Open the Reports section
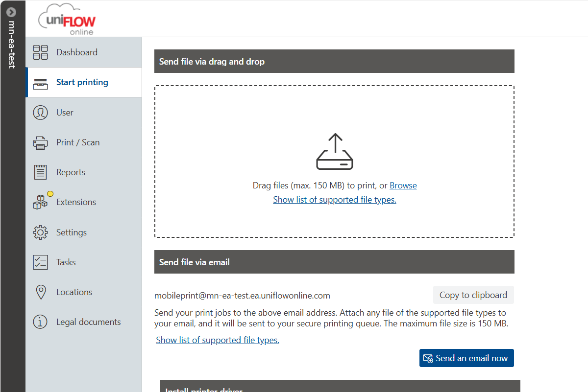588x392 pixels. tap(84, 172)
